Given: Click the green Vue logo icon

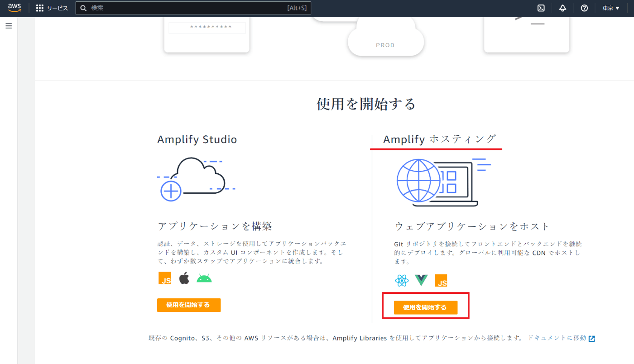Looking at the screenshot, I should pyautogui.click(x=421, y=280).
